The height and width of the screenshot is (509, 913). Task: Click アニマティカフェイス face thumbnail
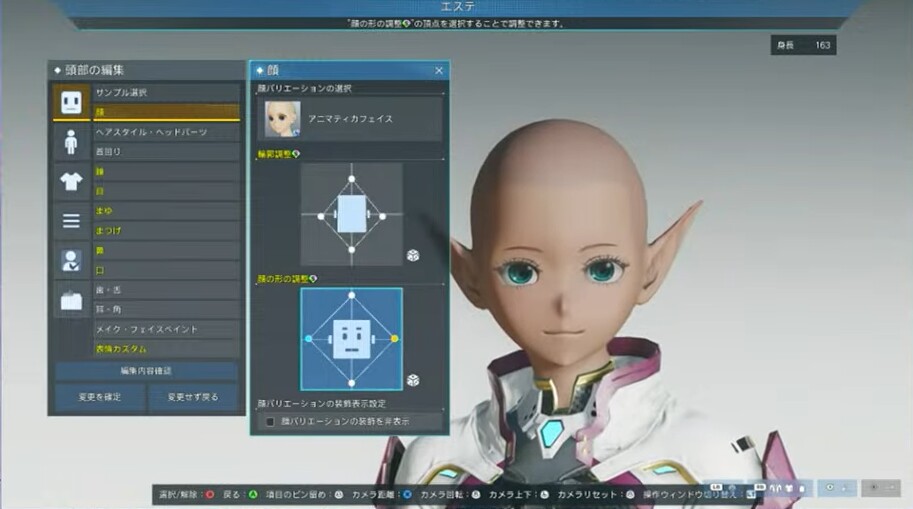coord(282,119)
